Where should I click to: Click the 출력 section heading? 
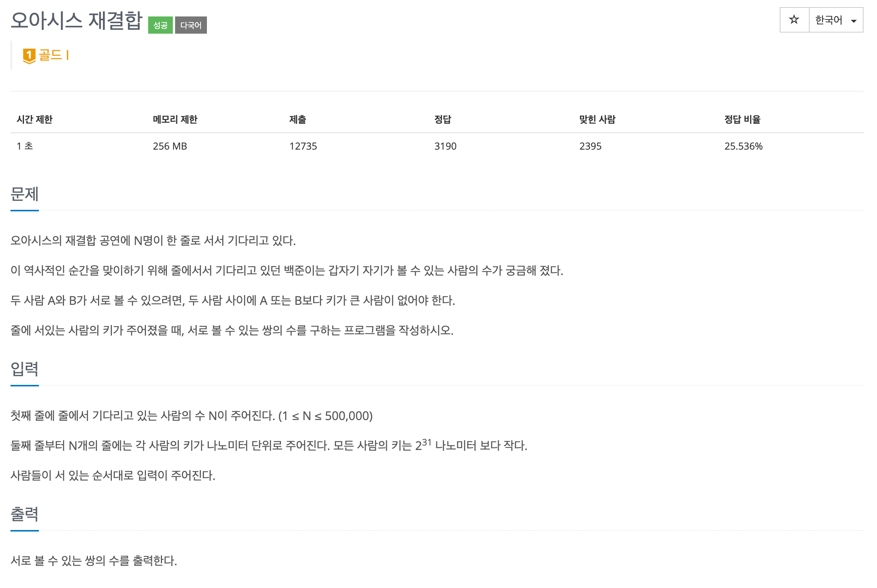[24, 514]
